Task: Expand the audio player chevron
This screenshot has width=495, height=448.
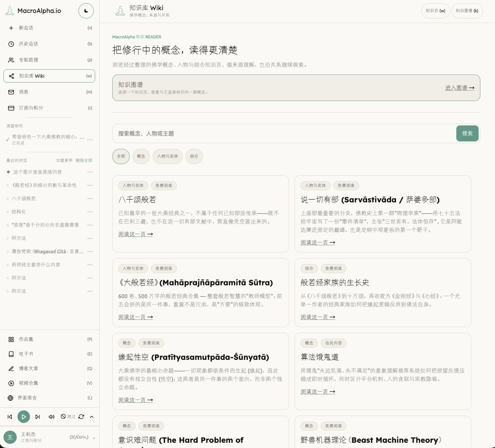Action: (x=92, y=417)
